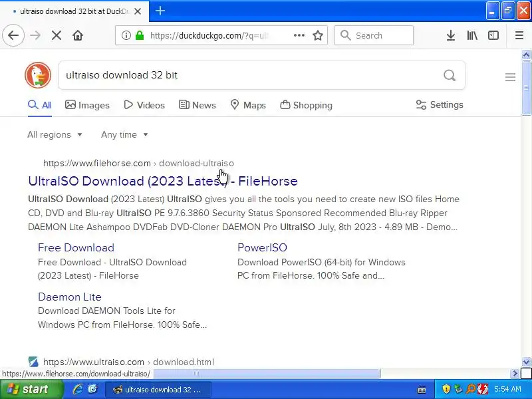532x399 pixels.
Task: Click ultraiso.com favicon in second result
Action: [x=33, y=362]
